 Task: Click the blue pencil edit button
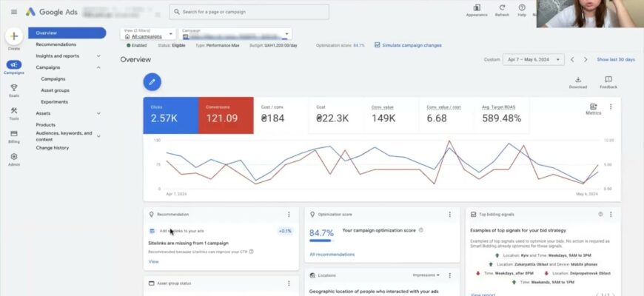152,81
